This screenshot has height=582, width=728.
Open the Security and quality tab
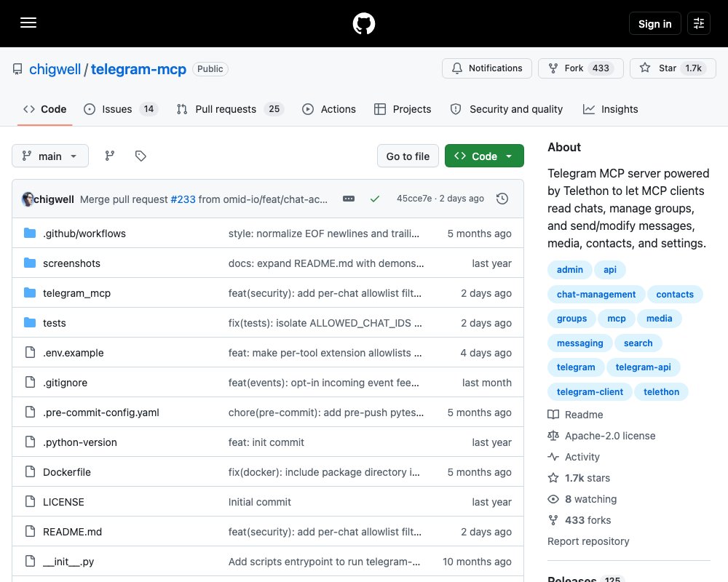507,109
